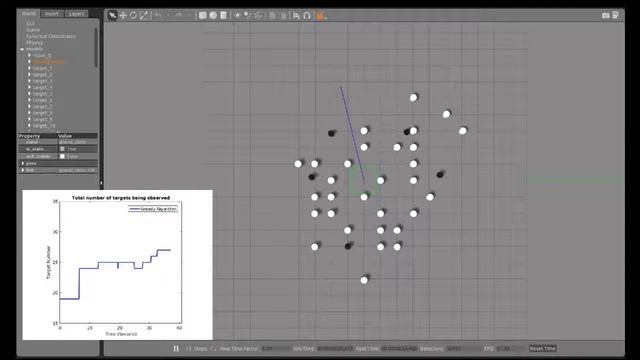Select the highlighted ground_plane model

coord(48,62)
